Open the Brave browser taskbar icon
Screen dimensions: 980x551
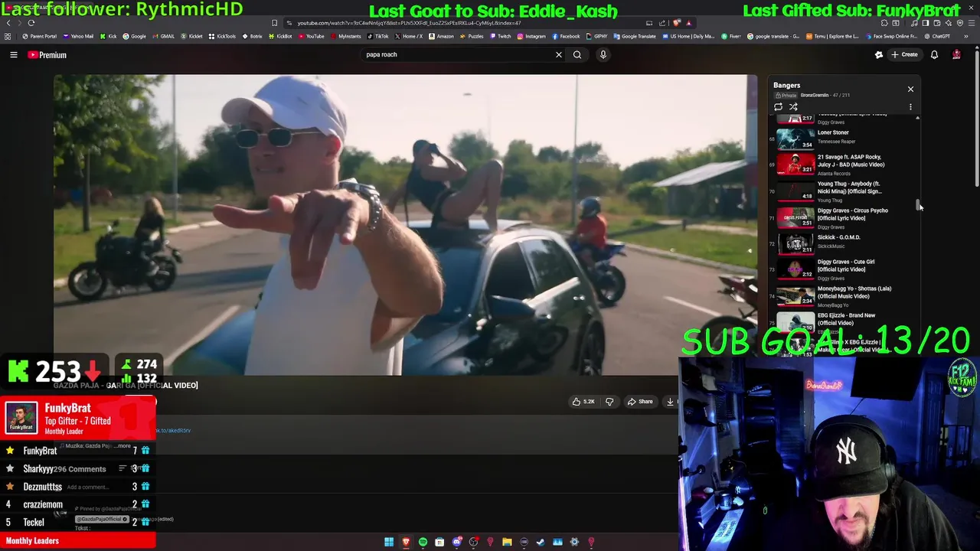point(406,542)
